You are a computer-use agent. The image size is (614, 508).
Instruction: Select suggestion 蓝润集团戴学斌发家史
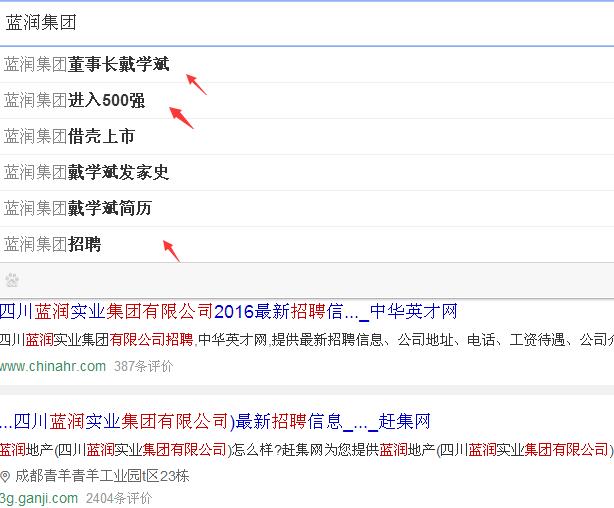click(x=87, y=173)
